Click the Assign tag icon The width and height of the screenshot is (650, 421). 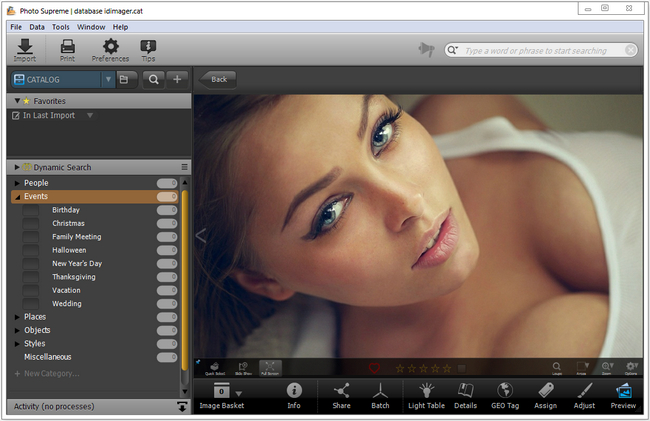[x=546, y=396]
